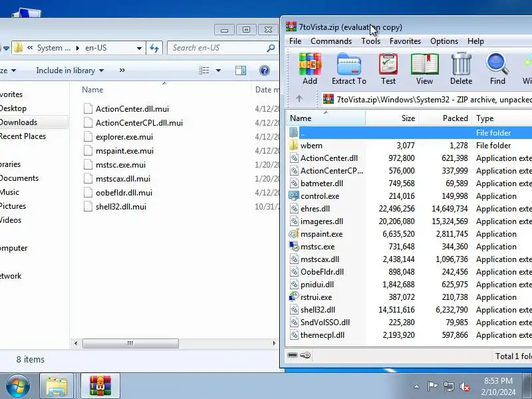Image resolution: width=532 pixels, height=399 pixels.
Task: Click the search magnifier in Explorer
Action: (271, 48)
